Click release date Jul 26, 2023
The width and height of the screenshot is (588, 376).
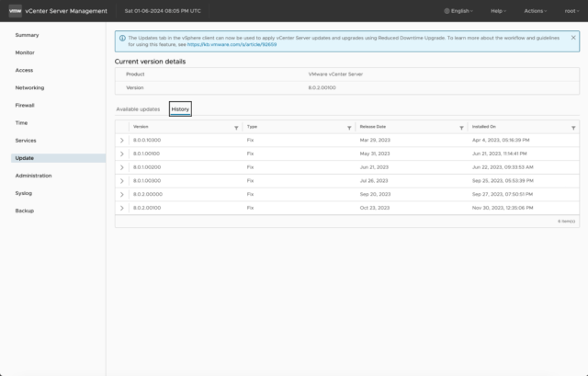coord(374,180)
